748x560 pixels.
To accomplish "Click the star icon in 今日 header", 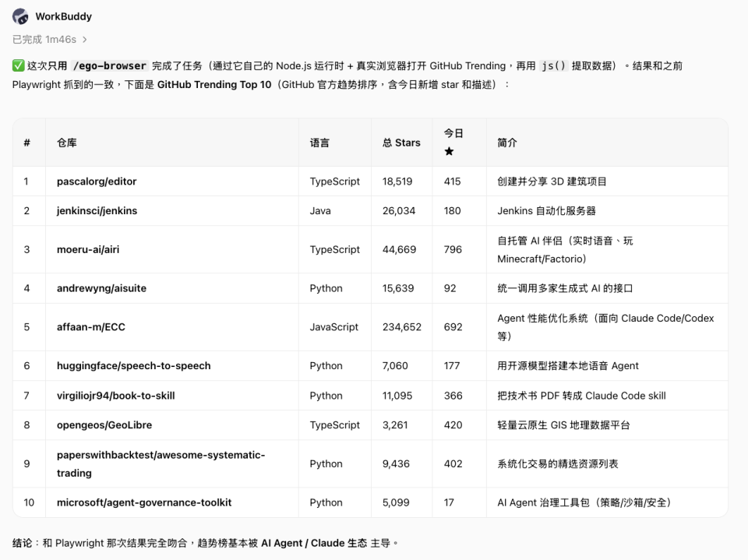I will tap(449, 151).
